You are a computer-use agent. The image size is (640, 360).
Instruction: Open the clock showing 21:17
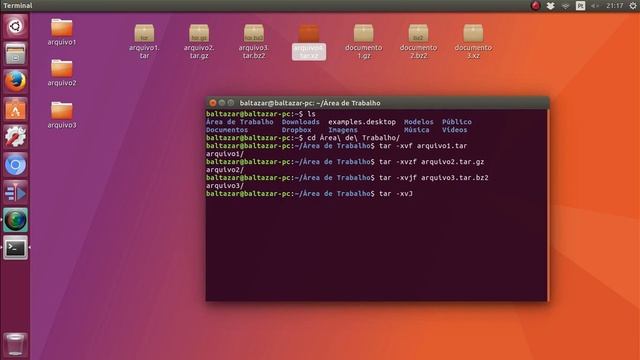[x=614, y=5]
